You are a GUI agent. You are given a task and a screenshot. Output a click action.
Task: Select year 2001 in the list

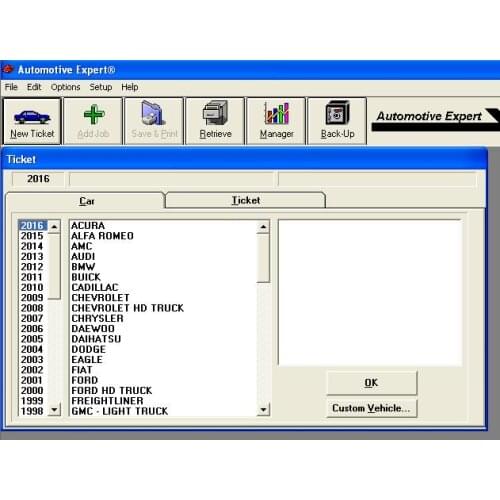(32, 380)
